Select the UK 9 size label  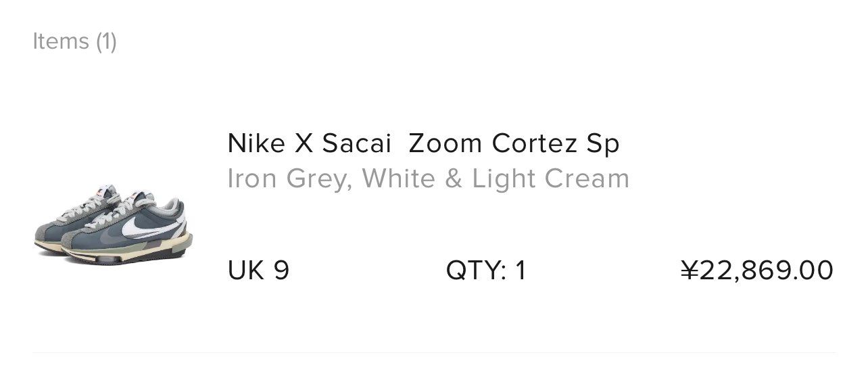(258, 270)
